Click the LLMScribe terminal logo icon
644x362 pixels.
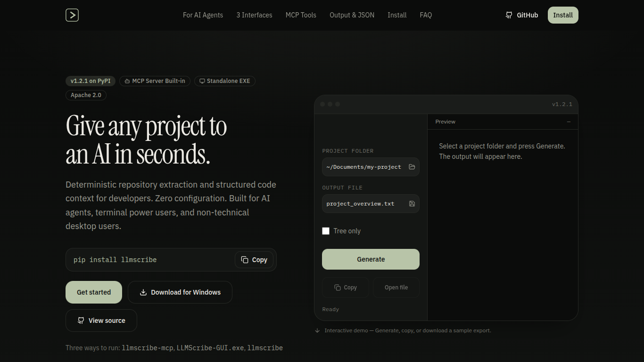(x=72, y=15)
